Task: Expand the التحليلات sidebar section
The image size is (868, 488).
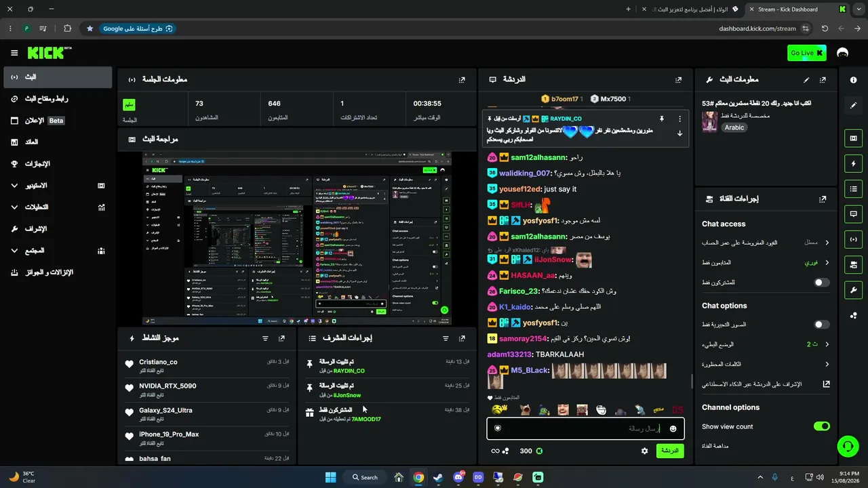Action: [x=58, y=207]
